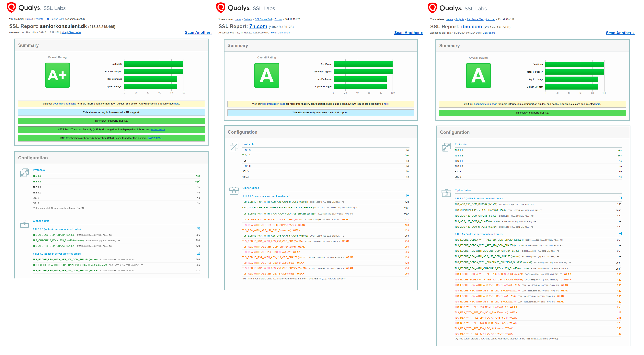The image size is (644, 355).
Task: Collapse TLS 1.2 suites in seniorkonsulent.dk report
Action: tap(198, 253)
